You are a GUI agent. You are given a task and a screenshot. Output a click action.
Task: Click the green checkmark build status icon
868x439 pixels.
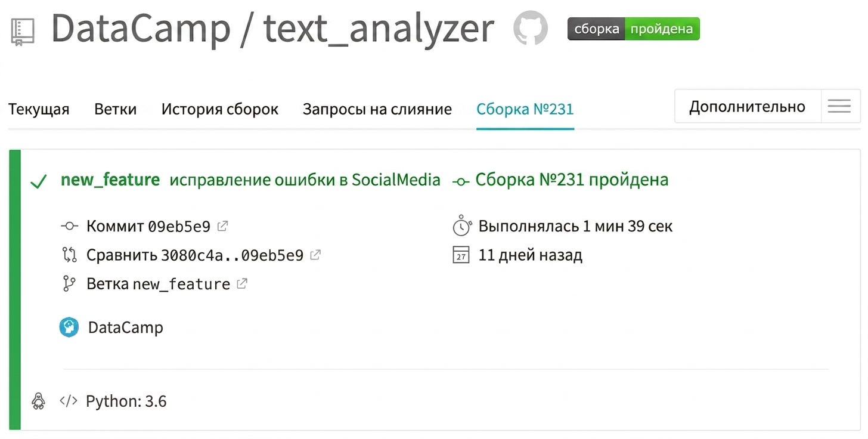pos(39,181)
